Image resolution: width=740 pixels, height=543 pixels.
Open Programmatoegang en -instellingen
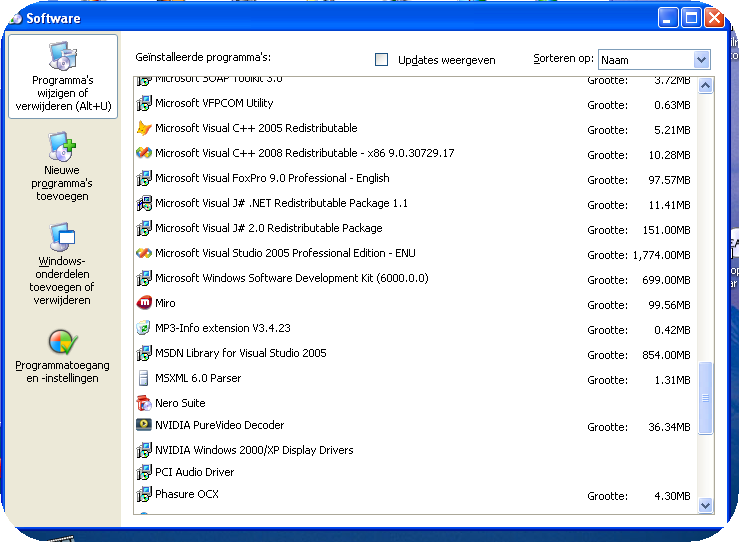tap(62, 356)
